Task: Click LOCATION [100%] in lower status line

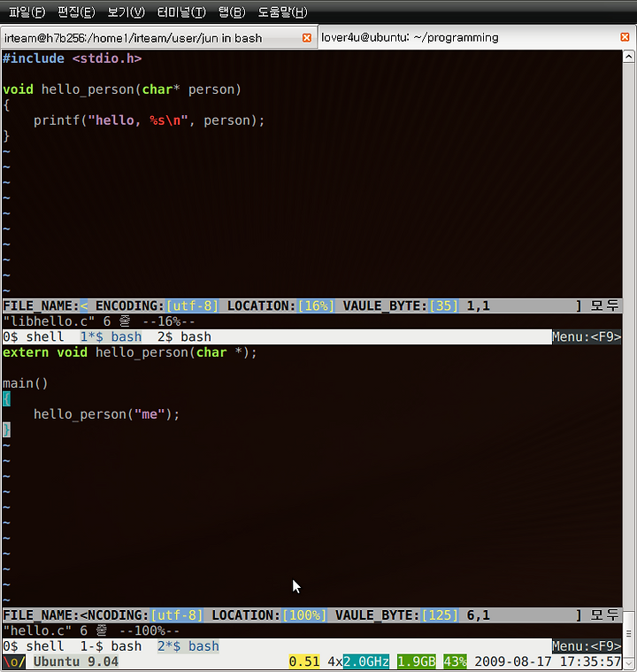Action: [x=304, y=615]
